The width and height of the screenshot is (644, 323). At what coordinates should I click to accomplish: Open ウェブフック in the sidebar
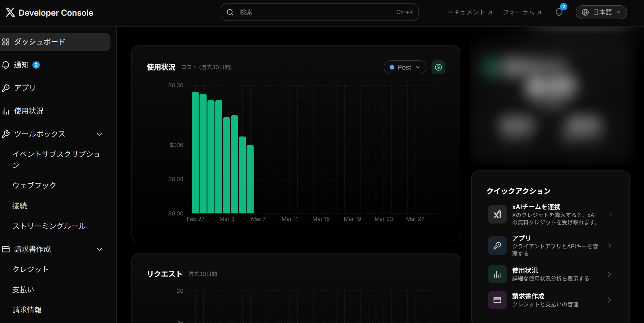34,185
